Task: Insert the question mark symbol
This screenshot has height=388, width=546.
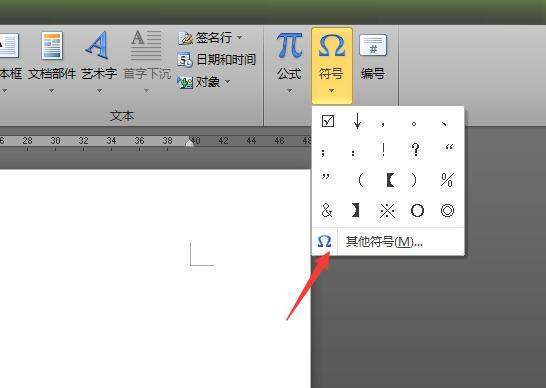Action: pos(415,149)
